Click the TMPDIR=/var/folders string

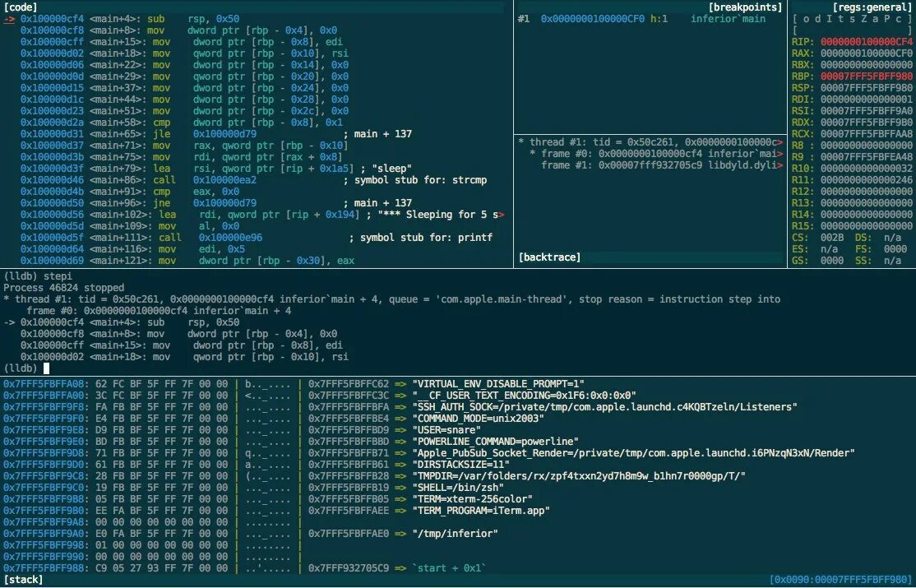579,476
